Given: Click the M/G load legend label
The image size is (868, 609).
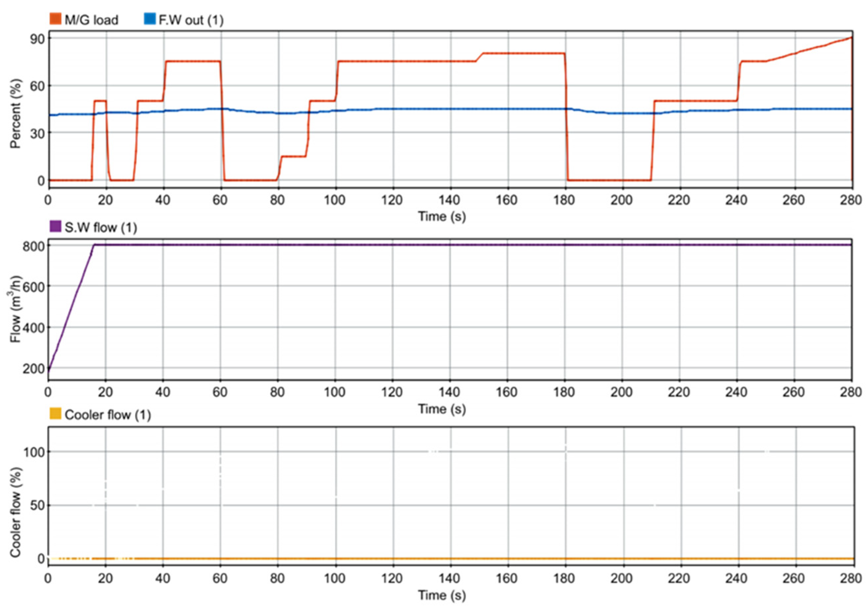Looking at the screenshot, I should coord(91,20).
